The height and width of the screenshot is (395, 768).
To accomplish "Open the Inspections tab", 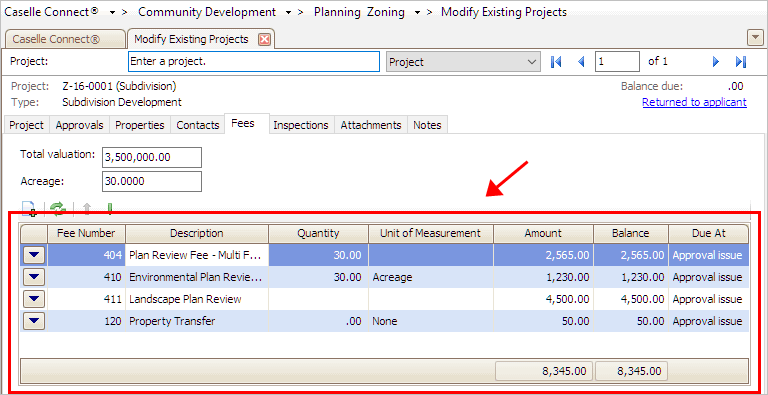I will [x=301, y=125].
